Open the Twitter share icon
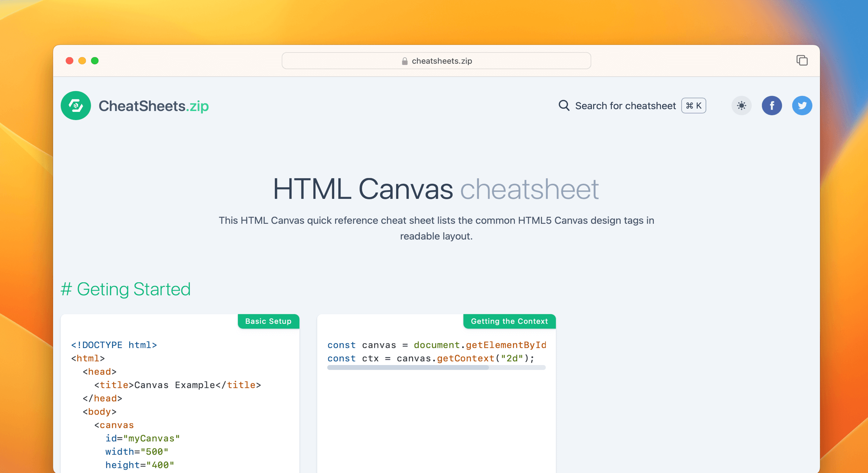 tap(802, 106)
